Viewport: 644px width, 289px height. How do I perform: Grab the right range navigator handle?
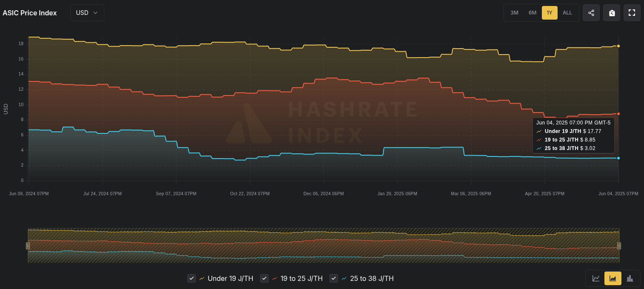(619, 246)
